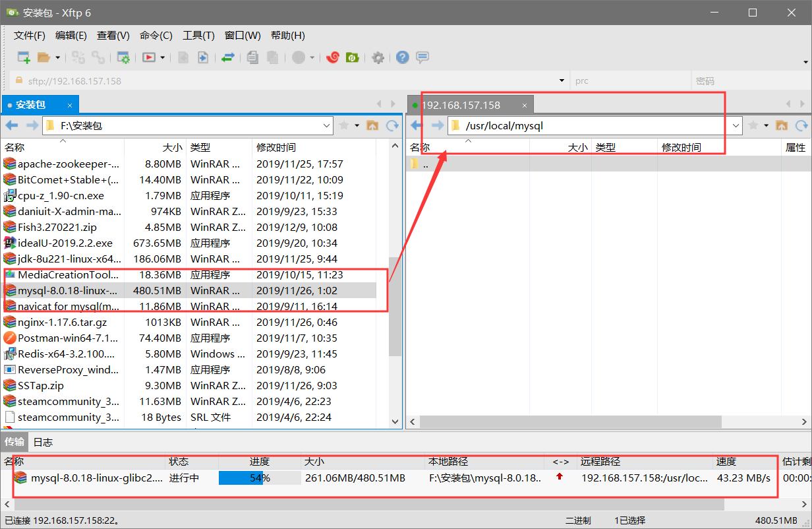Sort local files by 大小 column
Screen dimensions: 812x529
pos(155,147)
